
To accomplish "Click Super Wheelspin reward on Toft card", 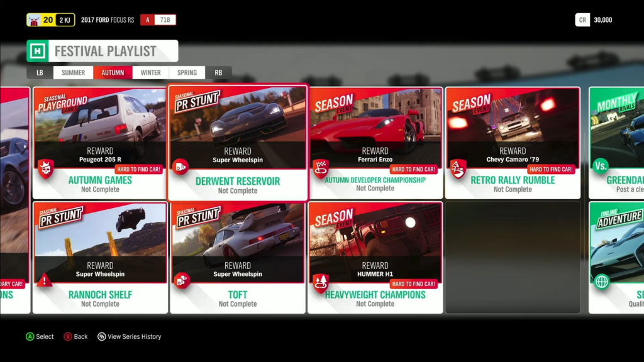I will pos(238,274).
